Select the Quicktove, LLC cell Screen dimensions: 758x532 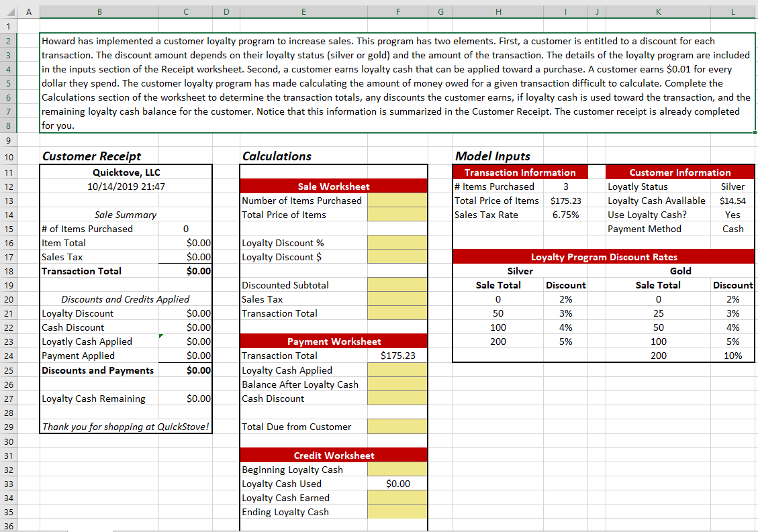point(126,172)
